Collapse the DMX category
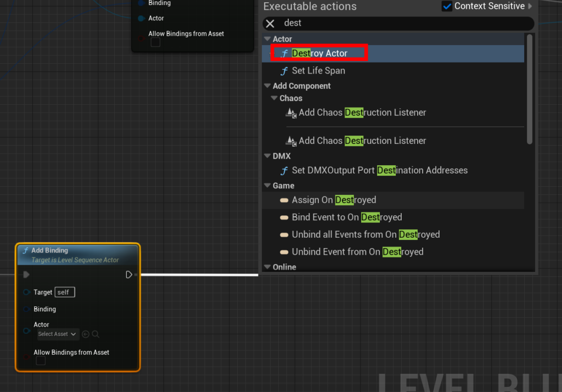This screenshot has width=562, height=392. pyautogui.click(x=267, y=156)
